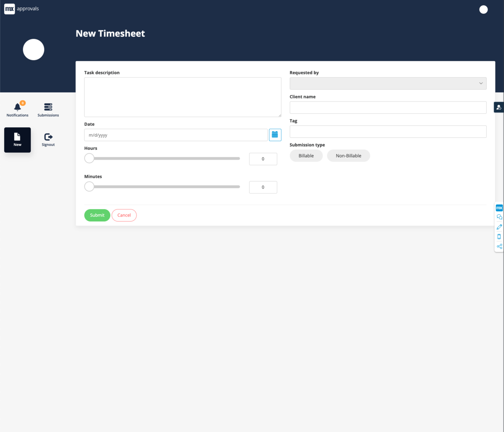Click the Signout icon
The image size is (504, 432).
point(48,137)
